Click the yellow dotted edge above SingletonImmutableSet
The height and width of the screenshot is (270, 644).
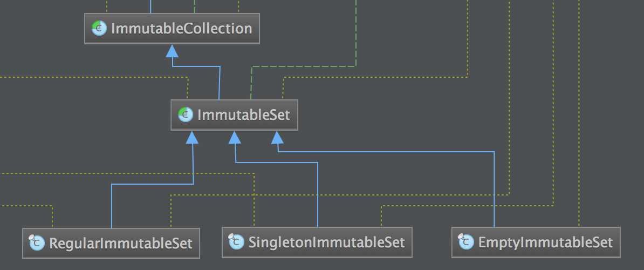(x=254, y=199)
